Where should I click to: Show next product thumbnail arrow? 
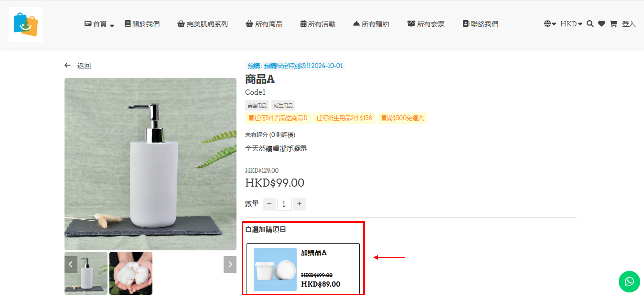pos(230,264)
